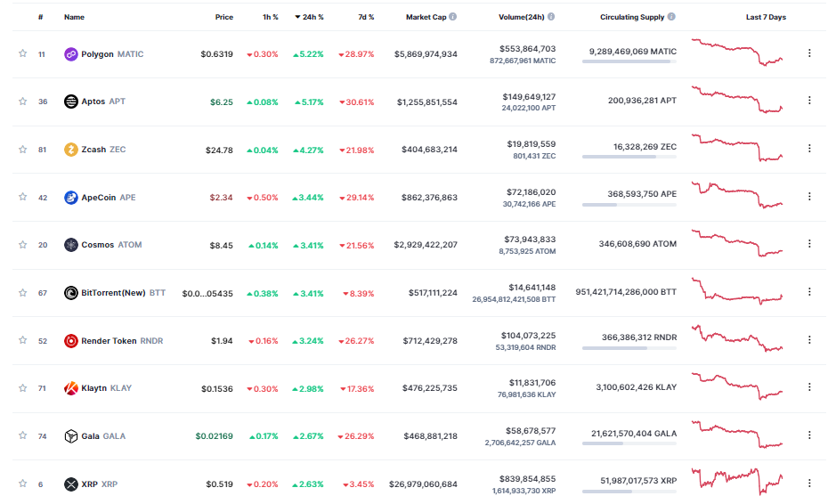Click Polygon volume $553,864,703
Screen dimensions: 828x504
click(528, 49)
